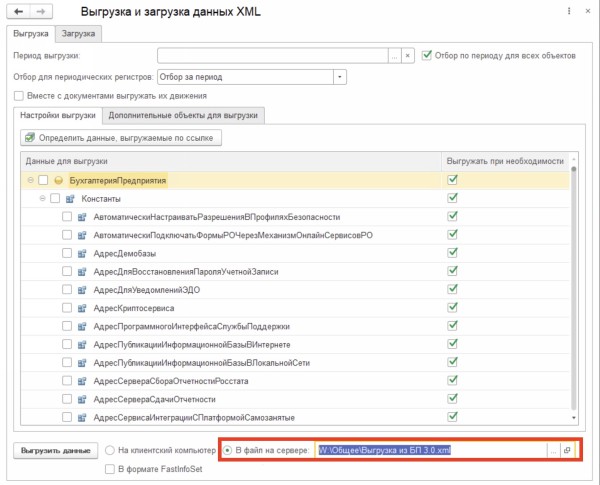This screenshot has width=600, height=485.
Task: Select the На клиентский компьютер radio option
Action: tap(110, 450)
